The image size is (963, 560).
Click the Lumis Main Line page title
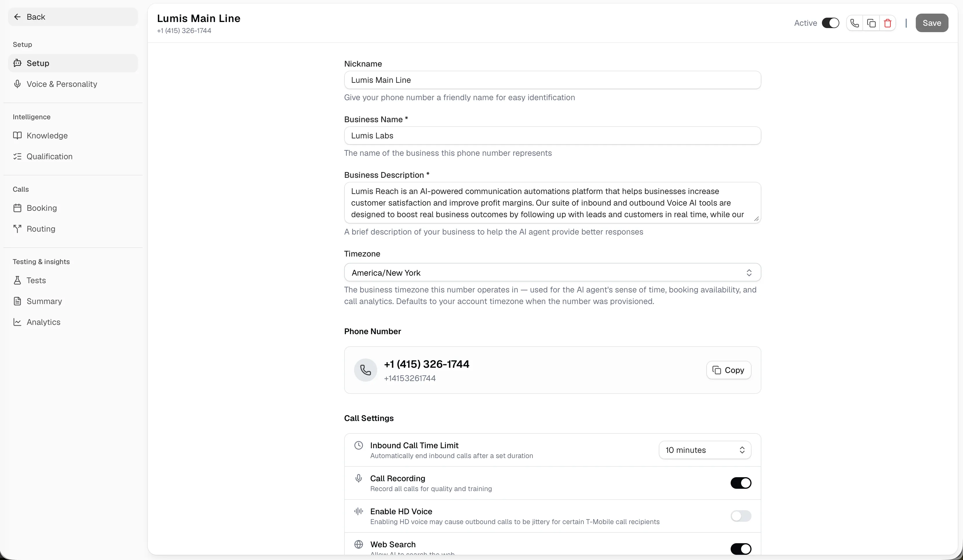point(198,18)
